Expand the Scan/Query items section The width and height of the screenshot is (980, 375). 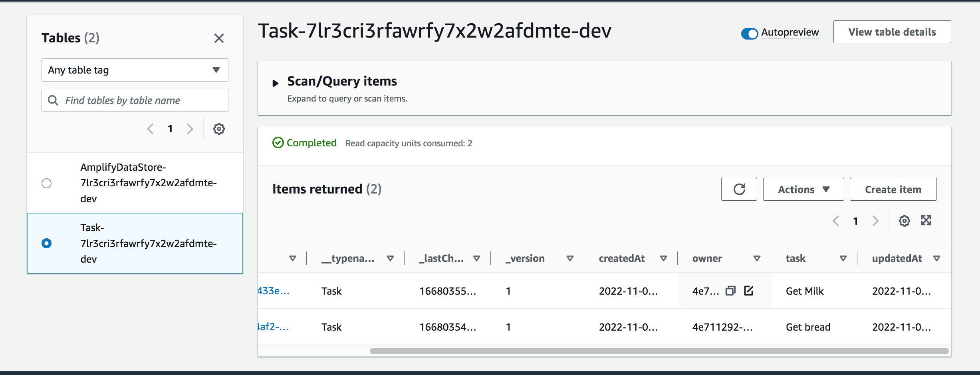coord(276,83)
